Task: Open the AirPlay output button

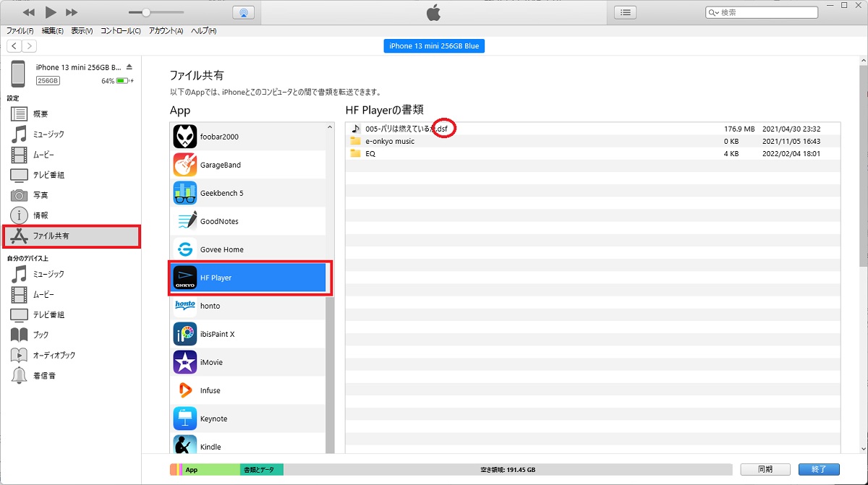Action: click(243, 12)
